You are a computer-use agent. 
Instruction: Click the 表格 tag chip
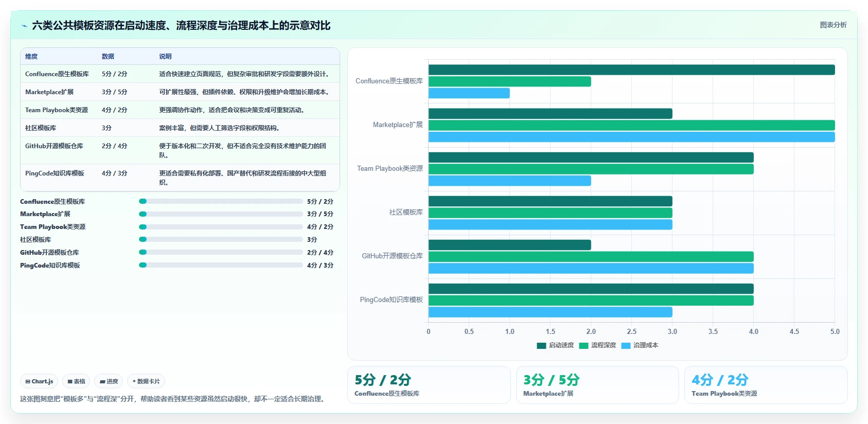click(x=76, y=381)
